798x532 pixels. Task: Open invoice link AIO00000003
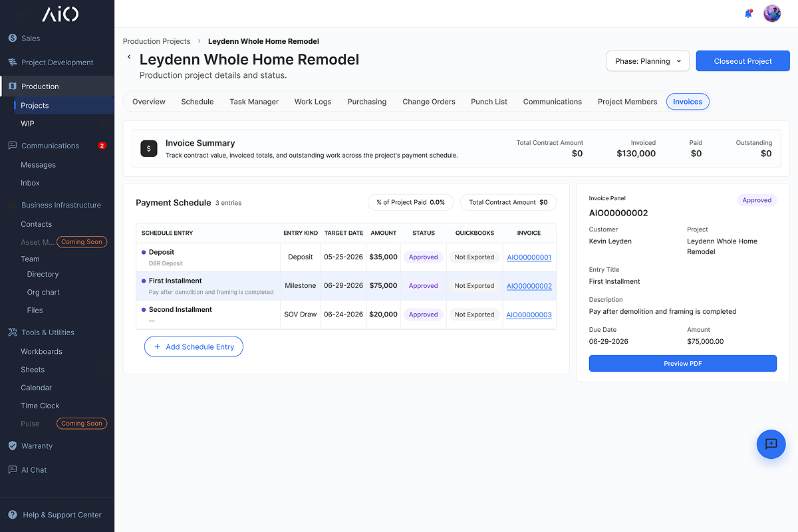[529, 315]
